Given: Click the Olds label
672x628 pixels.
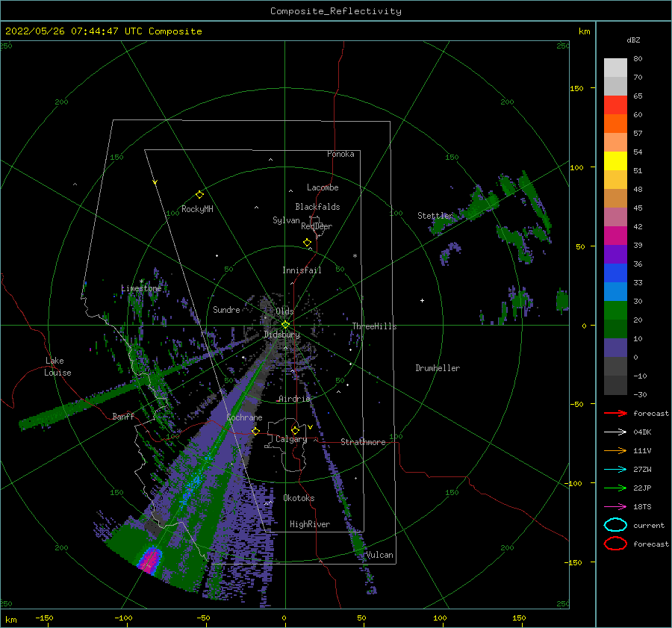Looking at the screenshot, I should click(284, 311).
